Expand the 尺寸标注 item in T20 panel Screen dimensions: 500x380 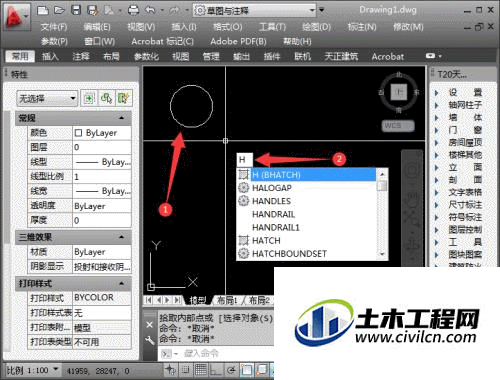437,205
